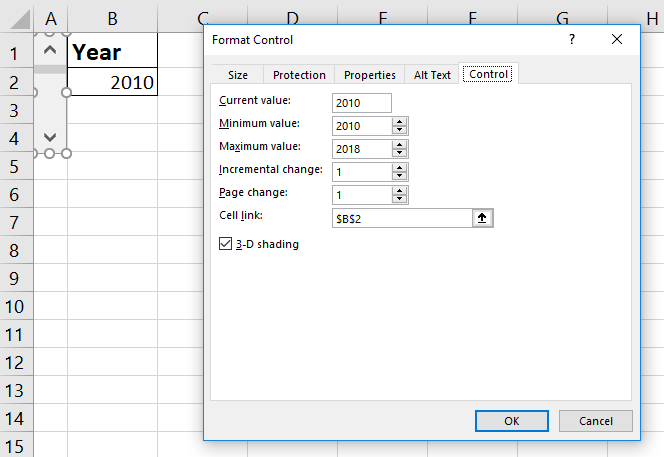664x457 pixels.
Task: Click the Cell link field containing $B$2
Action: pyautogui.click(x=402, y=218)
